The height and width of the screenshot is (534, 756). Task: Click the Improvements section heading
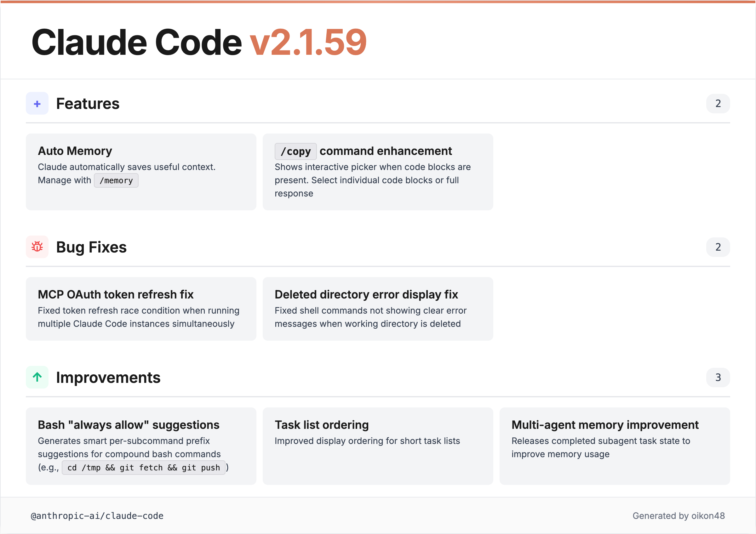(x=108, y=377)
